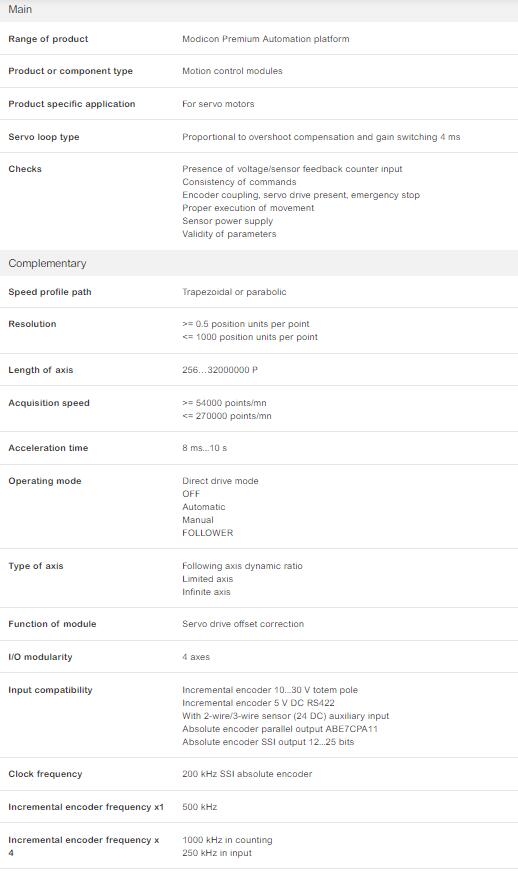Click the I/O modularity 4 axes value
The image size is (518, 871).
[x=196, y=657]
